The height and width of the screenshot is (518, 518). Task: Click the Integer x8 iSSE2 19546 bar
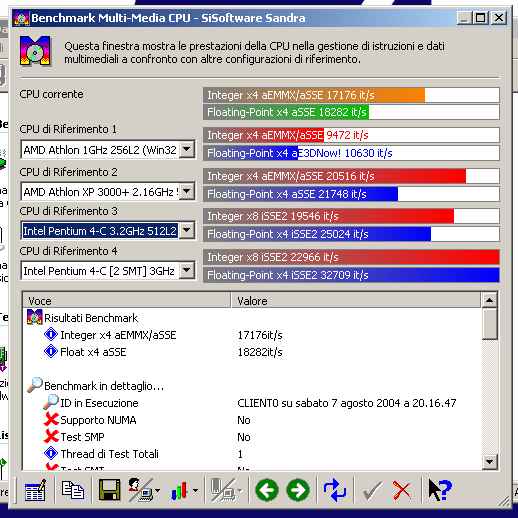[x=351, y=216]
